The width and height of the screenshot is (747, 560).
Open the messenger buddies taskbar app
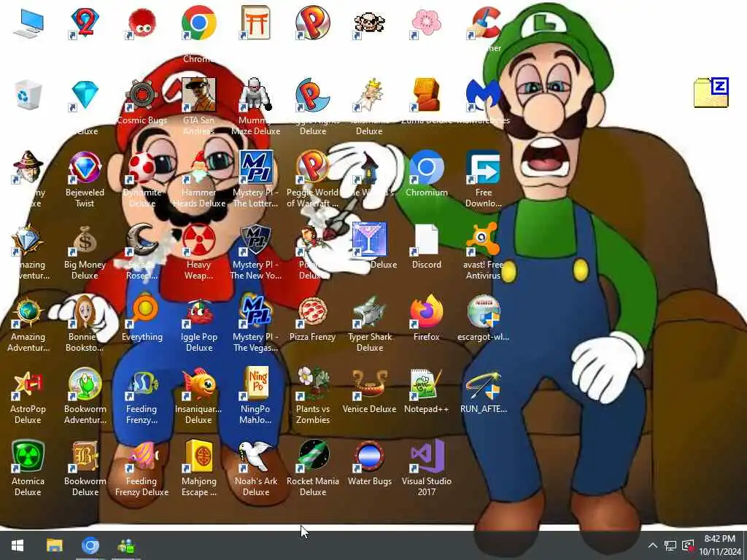pyautogui.click(x=126, y=545)
